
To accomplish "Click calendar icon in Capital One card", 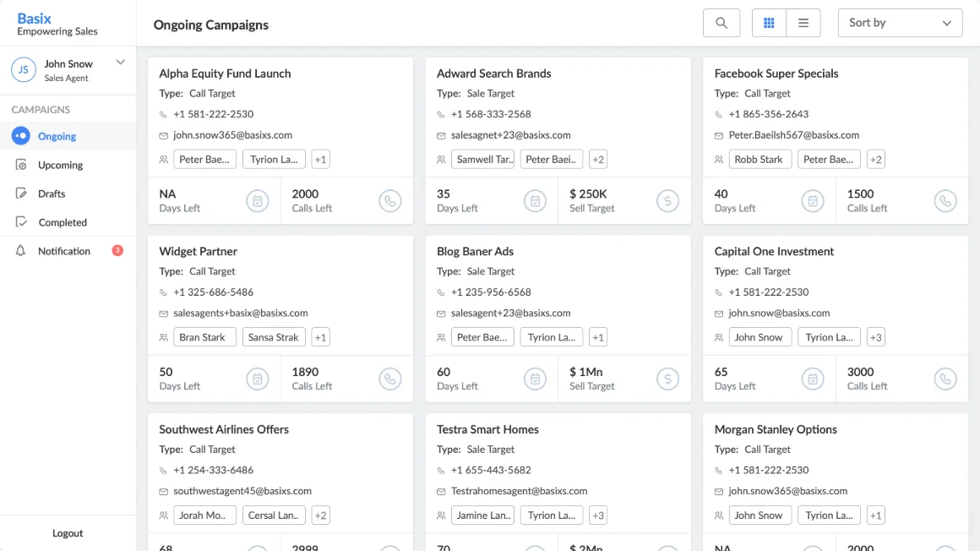I will [x=813, y=379].
